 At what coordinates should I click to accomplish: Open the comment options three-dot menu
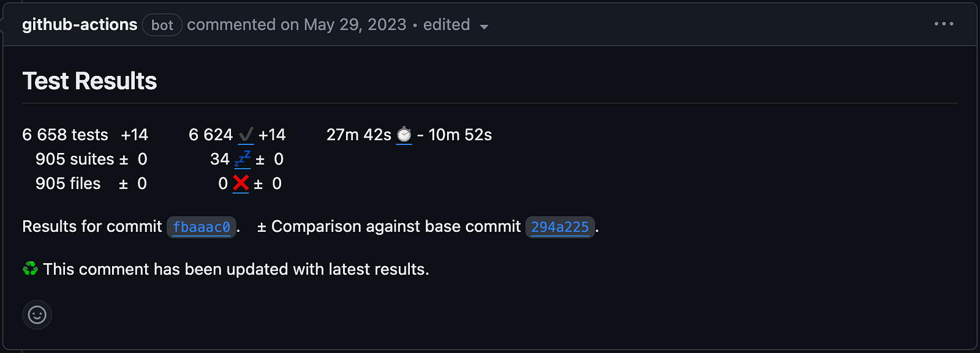tap(943, 24)
